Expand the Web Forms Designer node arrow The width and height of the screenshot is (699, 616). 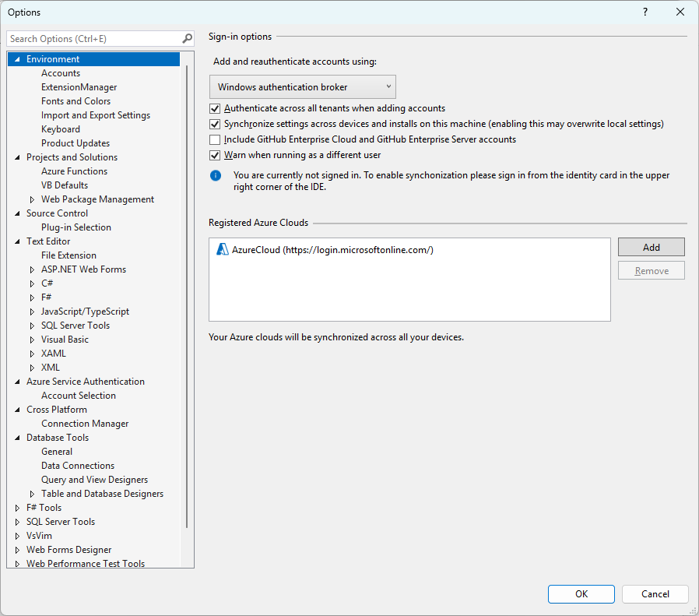click(17, 550)
